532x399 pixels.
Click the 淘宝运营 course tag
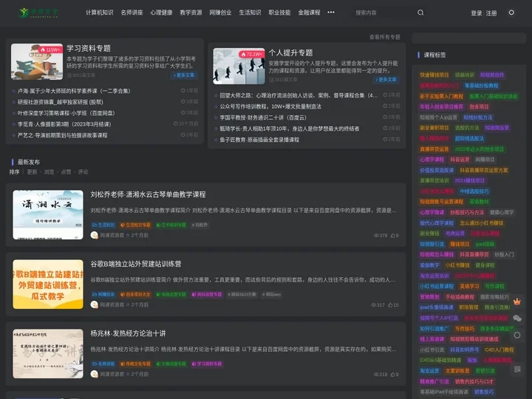(x=429, y=371)
